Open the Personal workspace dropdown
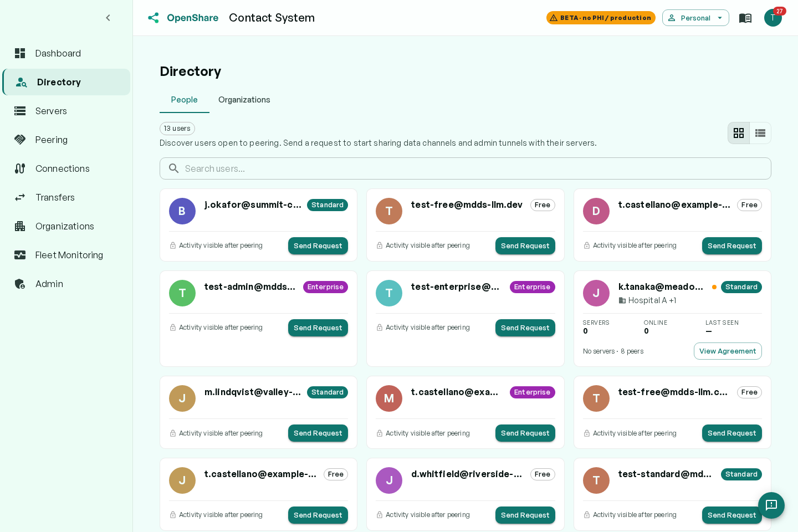The width and height of the screenshot is (798, 532). click(695, 18)
